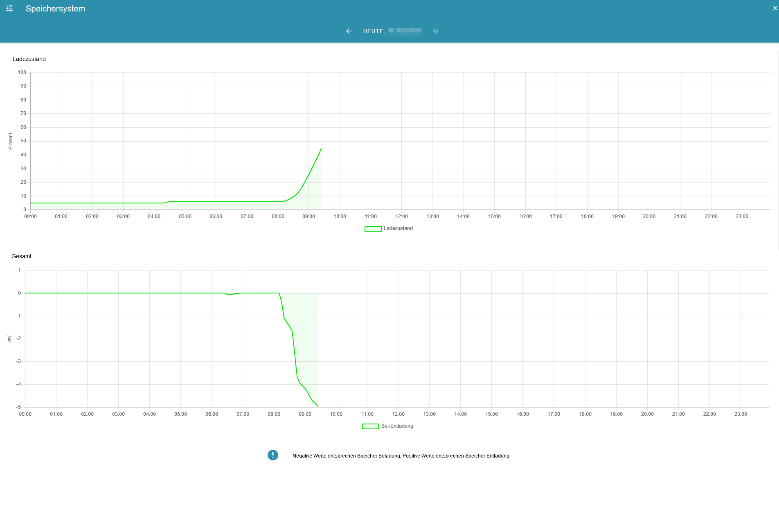Click the -3 label on Gesamt y-axis
779x532 pixels.
(x=18, y=361)
